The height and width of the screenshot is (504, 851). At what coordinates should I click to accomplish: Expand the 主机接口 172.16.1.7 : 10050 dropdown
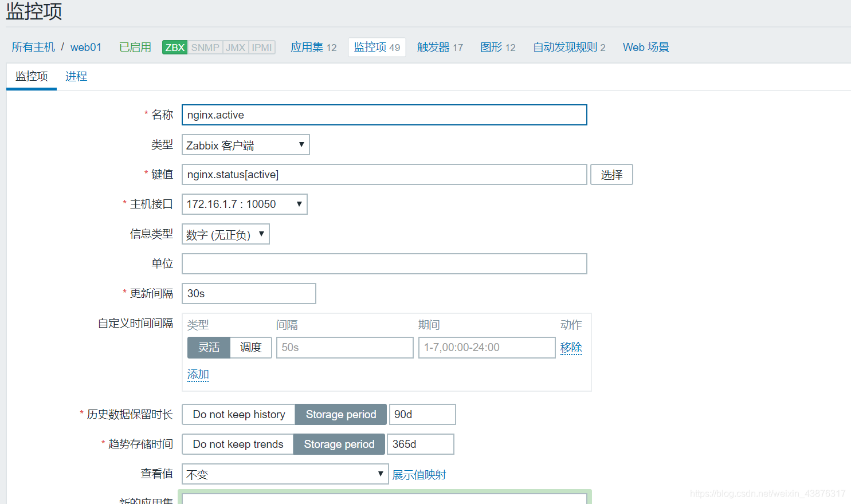pyautogui.click(x=245, y=204)
